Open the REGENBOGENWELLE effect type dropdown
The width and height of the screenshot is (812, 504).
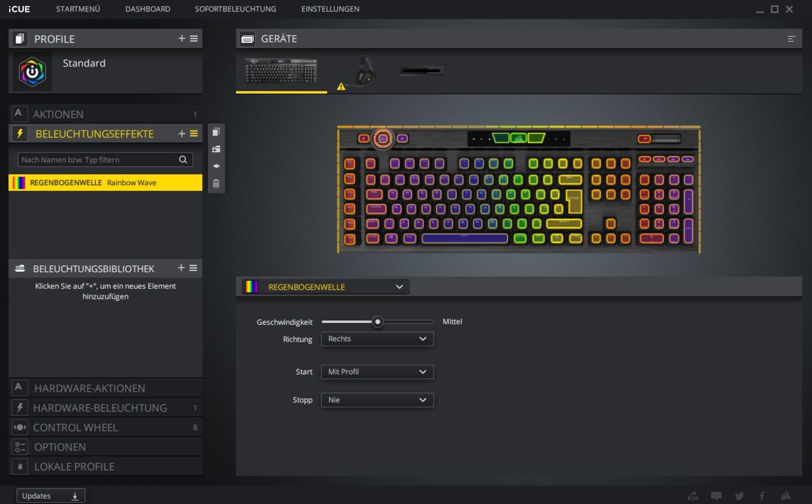pyautogui.click(x=325, y=287)
